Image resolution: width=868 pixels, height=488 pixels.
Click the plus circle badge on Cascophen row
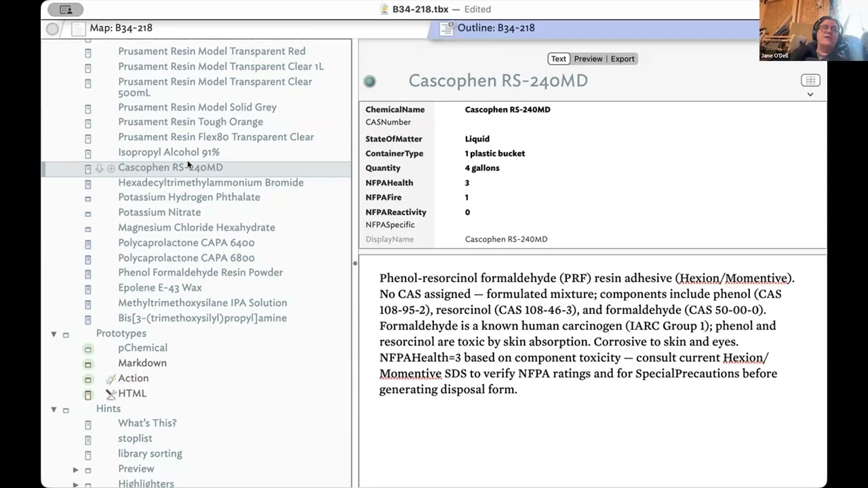pyautogui.click(x=111, y=168)
